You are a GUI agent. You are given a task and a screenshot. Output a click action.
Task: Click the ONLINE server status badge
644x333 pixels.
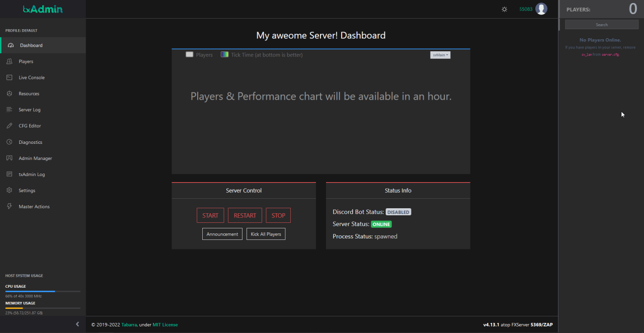coord(381,224)
